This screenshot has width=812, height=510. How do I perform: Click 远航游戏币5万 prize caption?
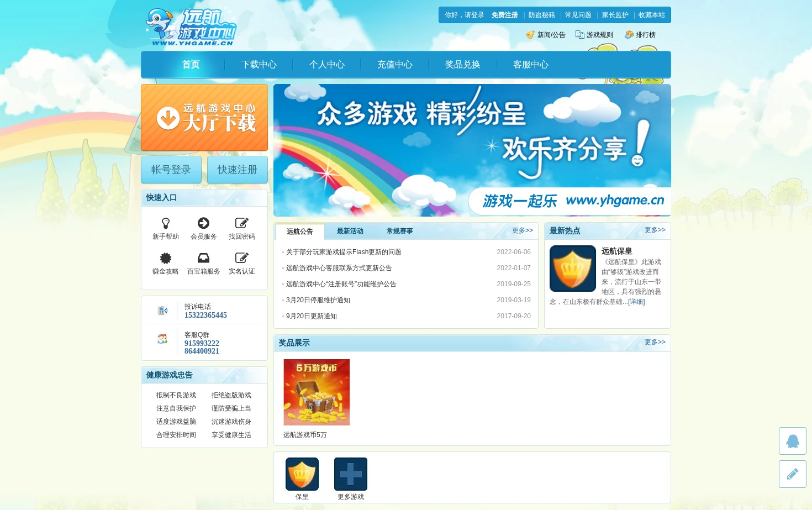(305, 435)
